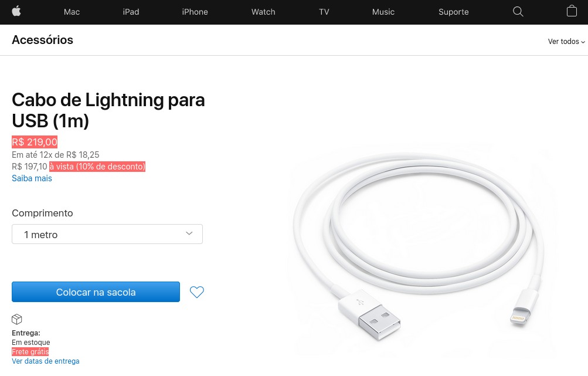Open the Watch section

[x=263, y=12]
